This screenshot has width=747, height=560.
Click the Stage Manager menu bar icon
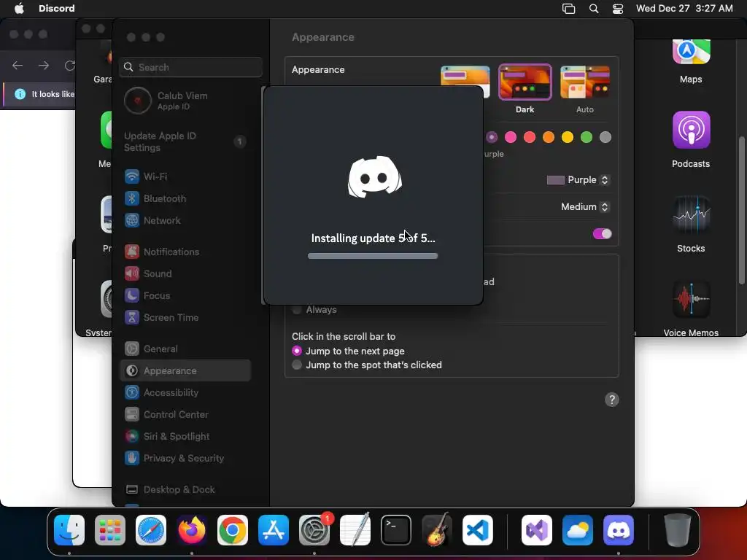pyautogui.click(x=569, y=9)
